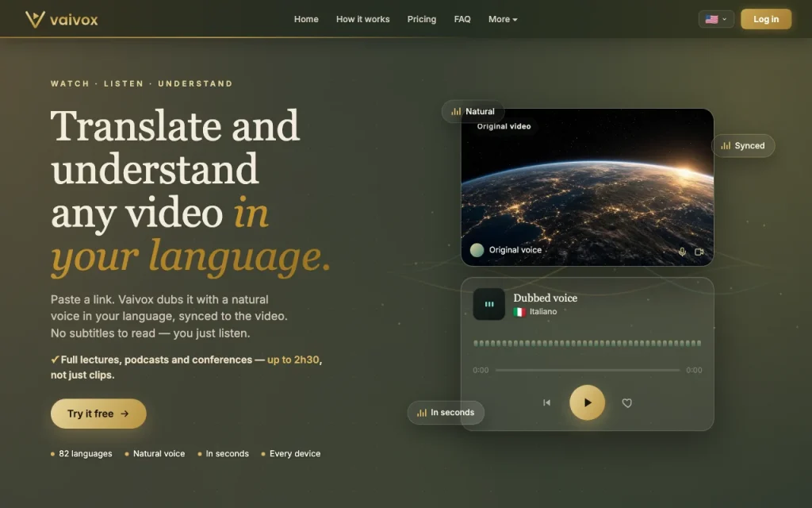Click the vaivox brand name text

point(74,20)
